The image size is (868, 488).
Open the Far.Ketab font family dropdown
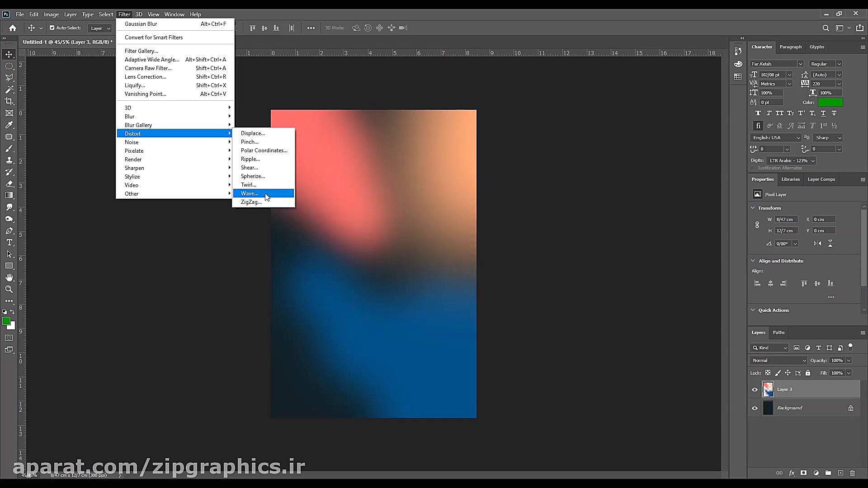click(x=800, y=64)
